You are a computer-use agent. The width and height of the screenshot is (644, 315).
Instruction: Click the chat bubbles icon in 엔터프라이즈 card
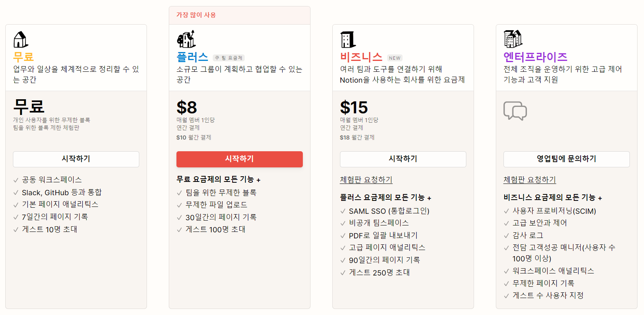coord(515,111)
